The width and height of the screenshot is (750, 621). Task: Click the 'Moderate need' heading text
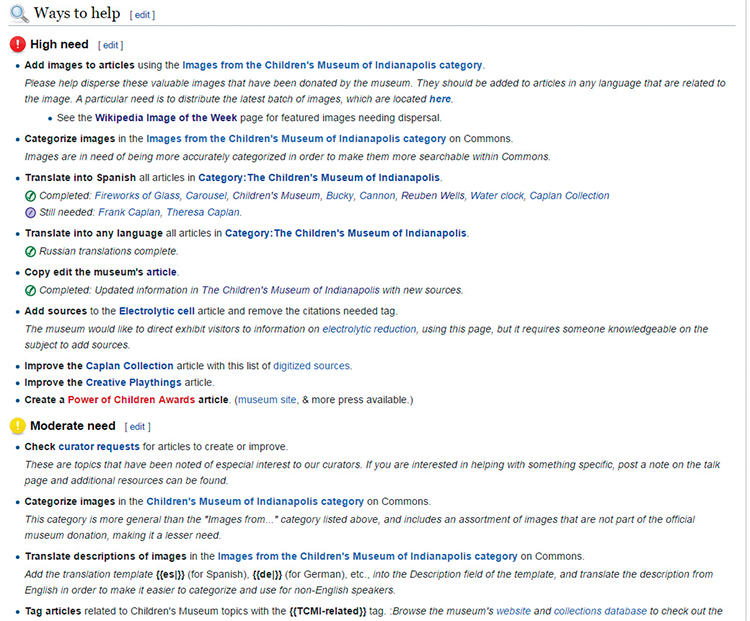click(73, 426)
